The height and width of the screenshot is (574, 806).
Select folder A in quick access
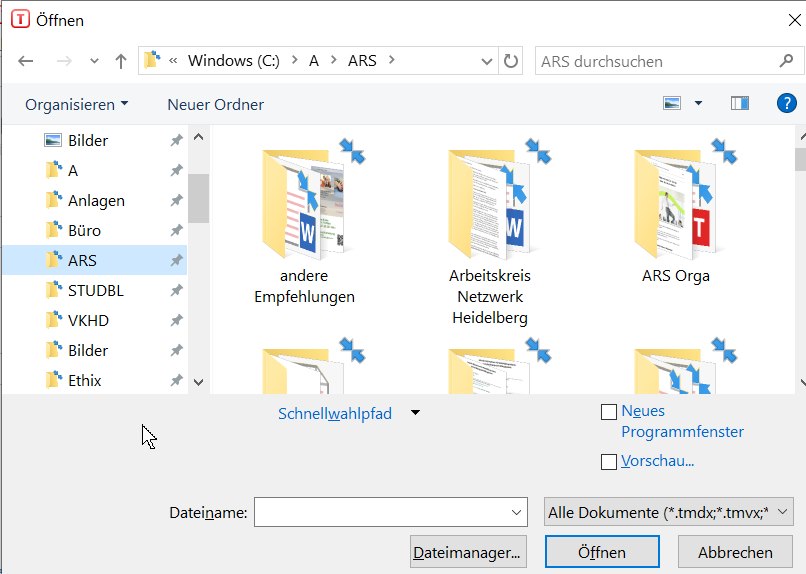click(x=95, y=170)
